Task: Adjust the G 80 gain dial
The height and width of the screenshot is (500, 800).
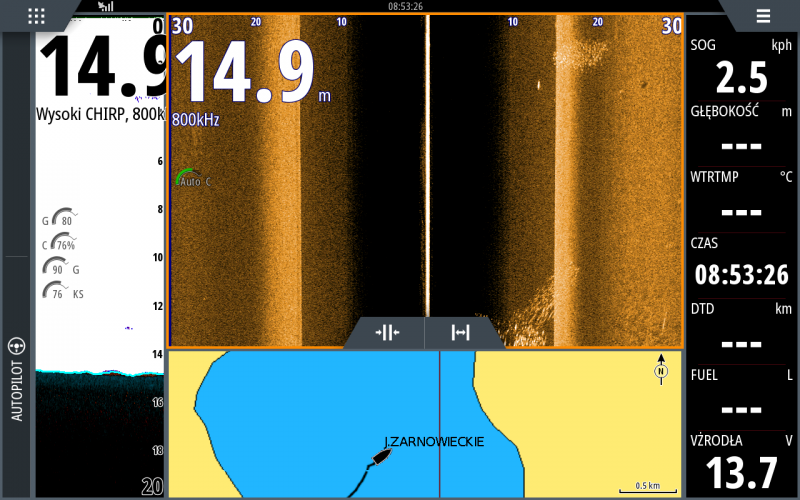Action: pos(58,219)
